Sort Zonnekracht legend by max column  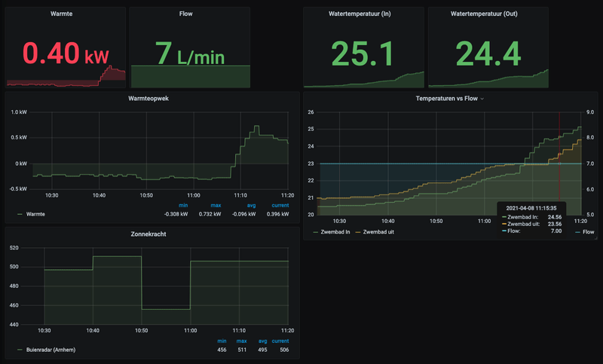[241, 341]
